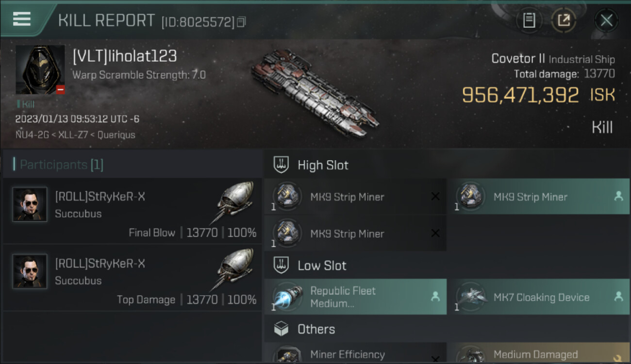
Task: Click the Others section cube icon
Action: (282, 329)
